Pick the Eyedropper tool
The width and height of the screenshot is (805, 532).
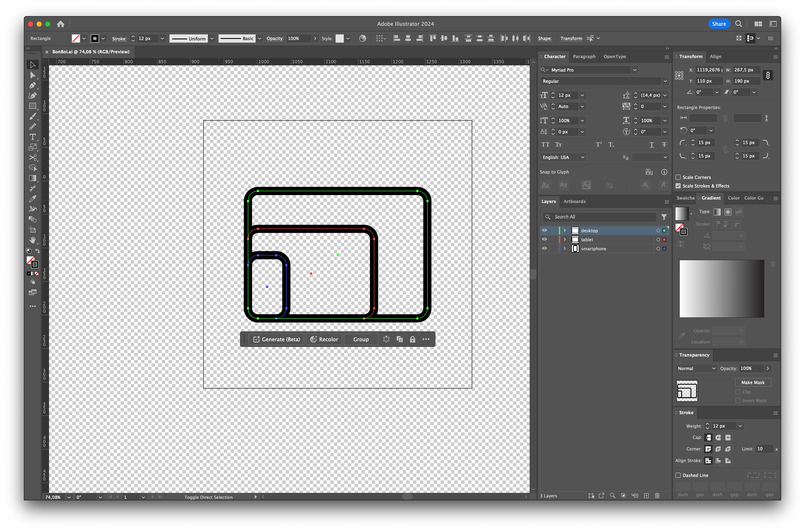(32, 199)
